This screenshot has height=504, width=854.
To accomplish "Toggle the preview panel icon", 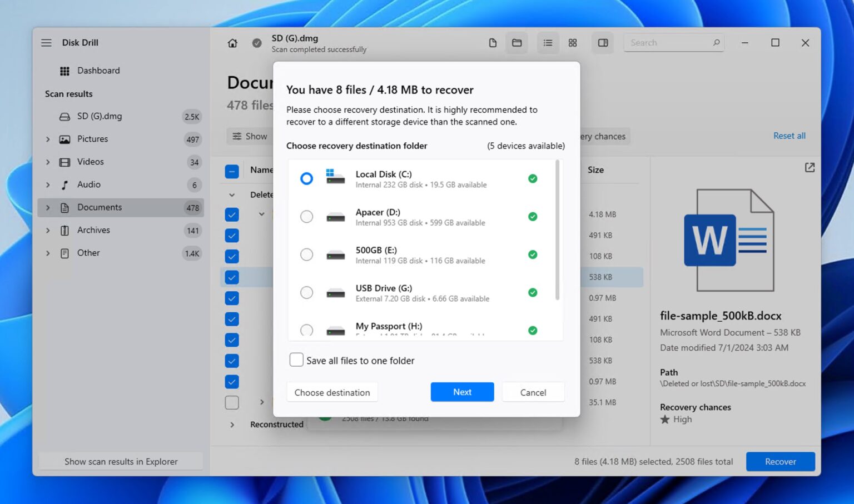I will pos(603,42).
